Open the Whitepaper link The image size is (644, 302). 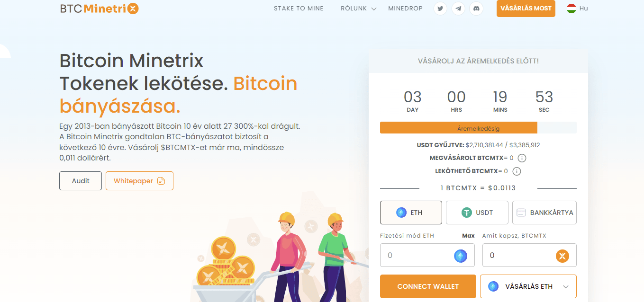tap(139, 181)
